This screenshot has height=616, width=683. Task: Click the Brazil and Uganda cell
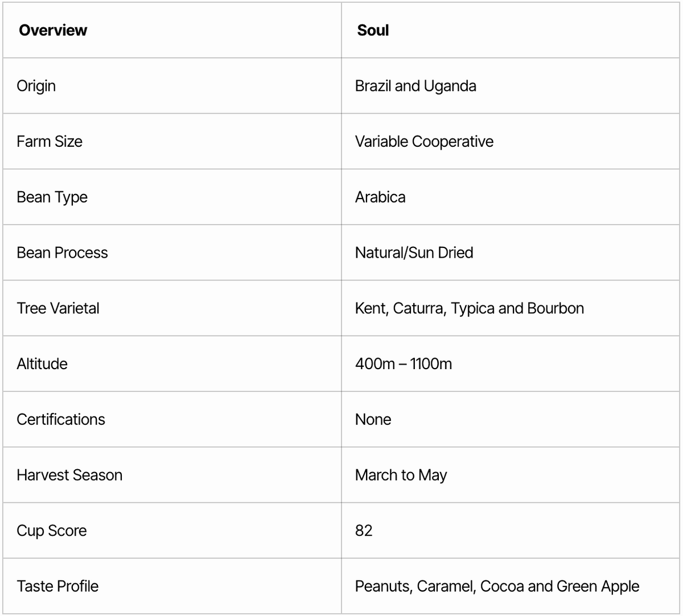coord(415,86)
